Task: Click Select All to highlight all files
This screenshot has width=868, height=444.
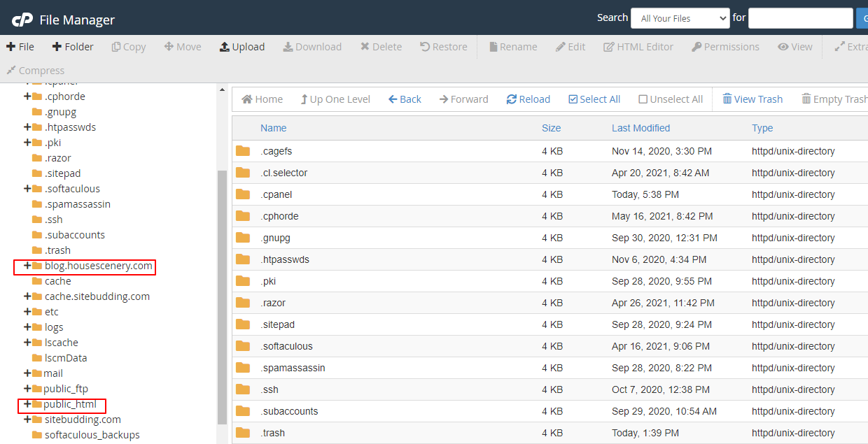Action: click(x=594, y=99)
